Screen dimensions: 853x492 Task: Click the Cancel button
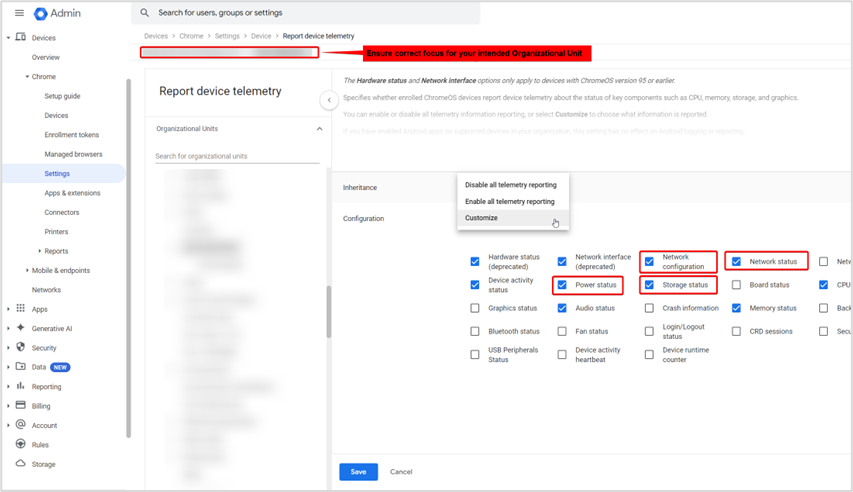[401, 471]
